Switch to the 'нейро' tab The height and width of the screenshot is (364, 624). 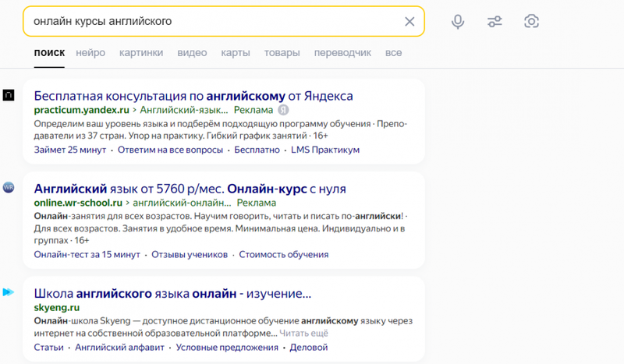tap(90, 53)
